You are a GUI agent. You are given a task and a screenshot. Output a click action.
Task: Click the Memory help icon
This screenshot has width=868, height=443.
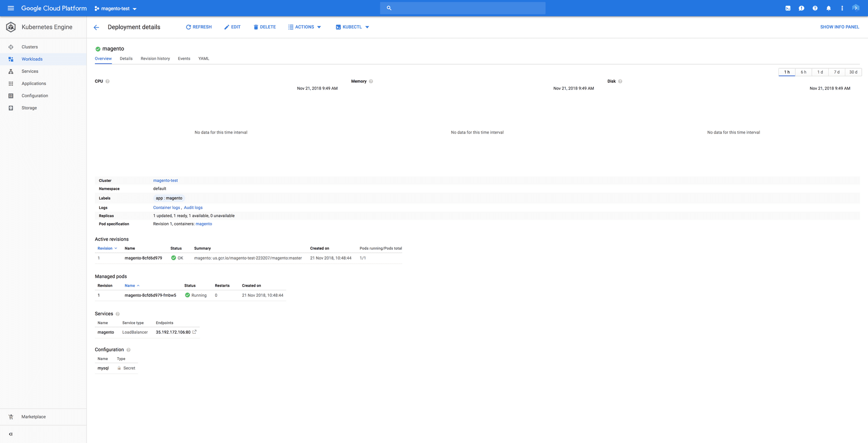click(x=371, y=81)
